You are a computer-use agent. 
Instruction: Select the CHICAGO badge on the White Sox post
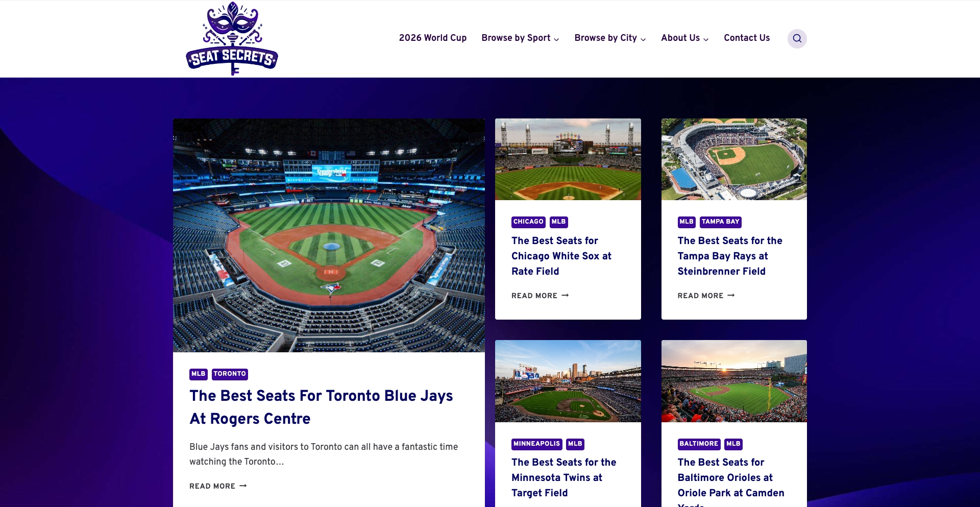(528, 222)
